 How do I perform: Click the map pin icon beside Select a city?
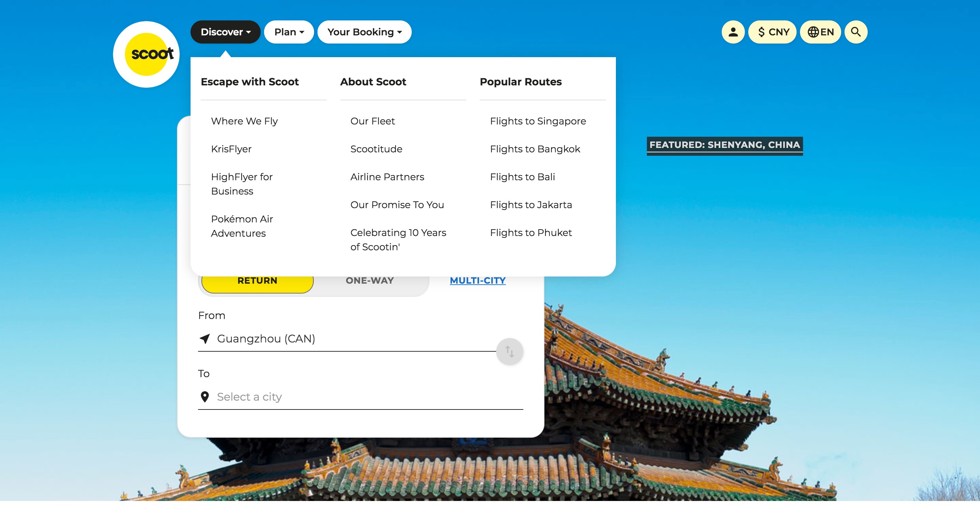click(x=205, y=397)
